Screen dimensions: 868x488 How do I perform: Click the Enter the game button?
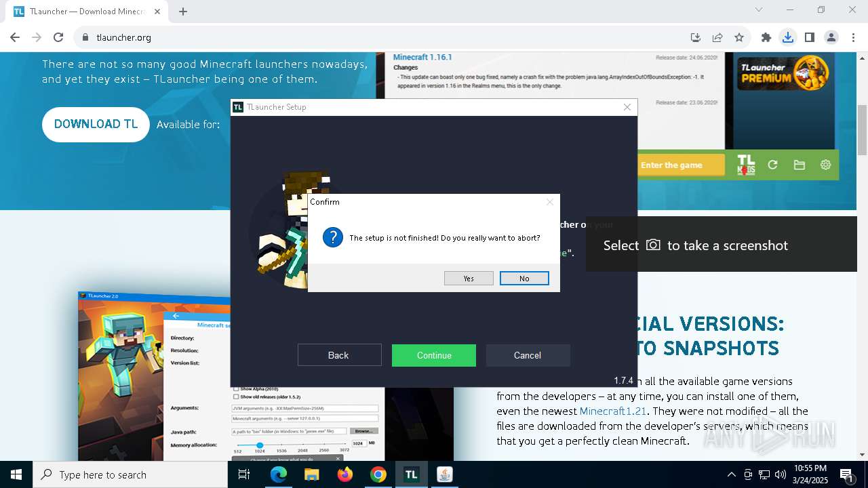click(682, 165)
